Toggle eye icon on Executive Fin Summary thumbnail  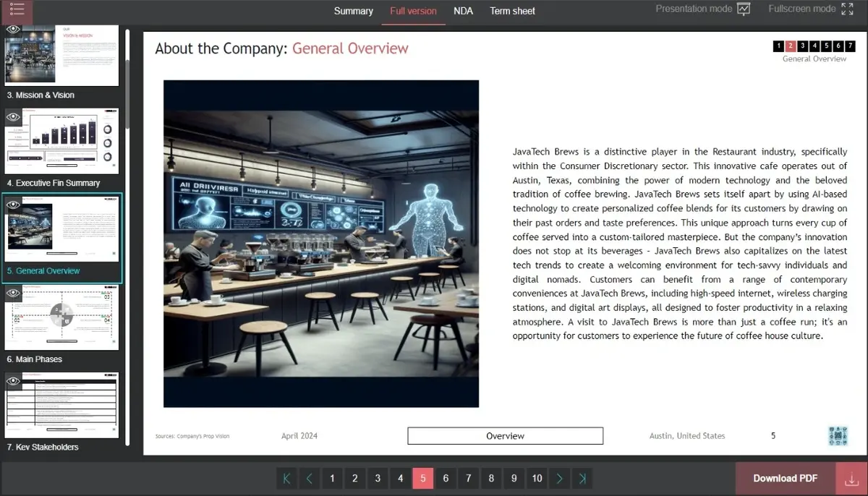tap(13, 116)
